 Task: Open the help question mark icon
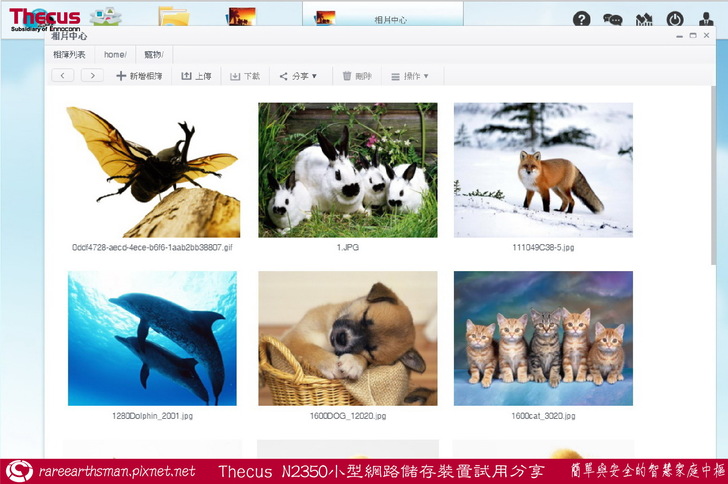click(x=581, y=19)
